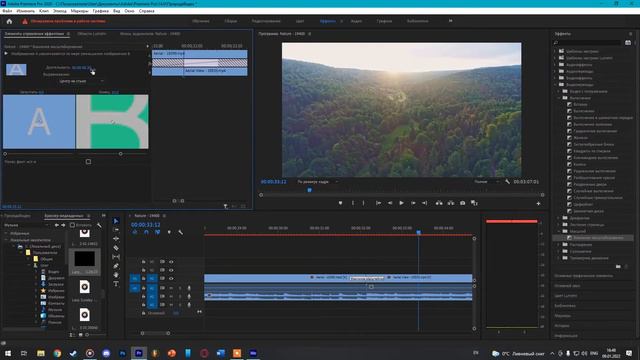This screenshot has width=640, height=360.
Task: Select the Hand tool
Action: pos(116,275)
